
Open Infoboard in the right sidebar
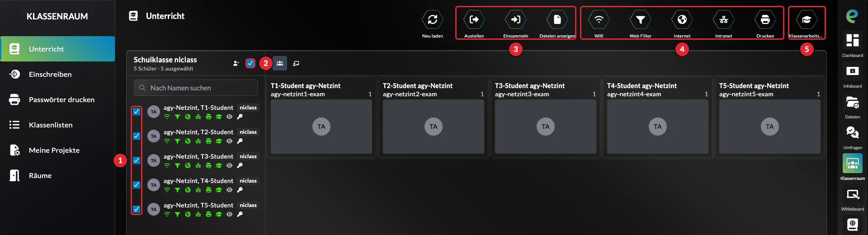click(852, 75)
